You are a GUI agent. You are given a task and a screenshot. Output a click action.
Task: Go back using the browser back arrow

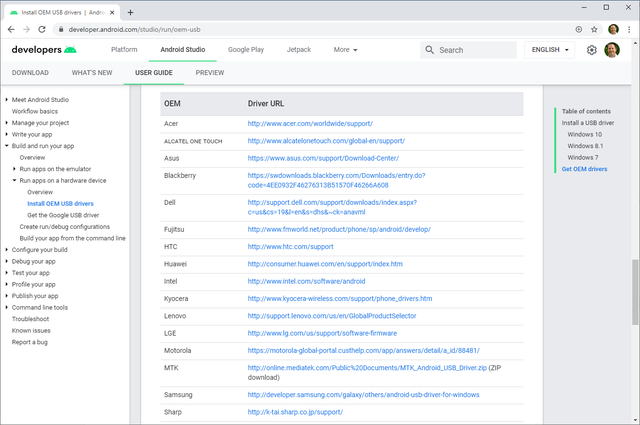tap(11, 29)
